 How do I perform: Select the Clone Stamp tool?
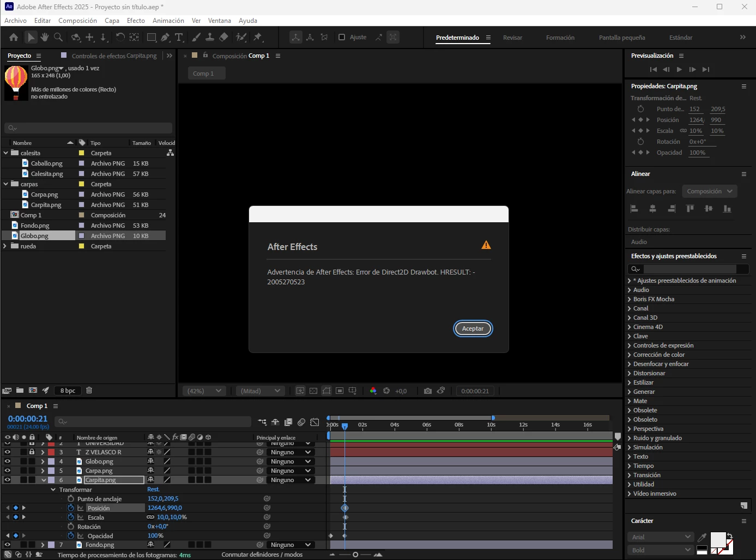point(210,37)
